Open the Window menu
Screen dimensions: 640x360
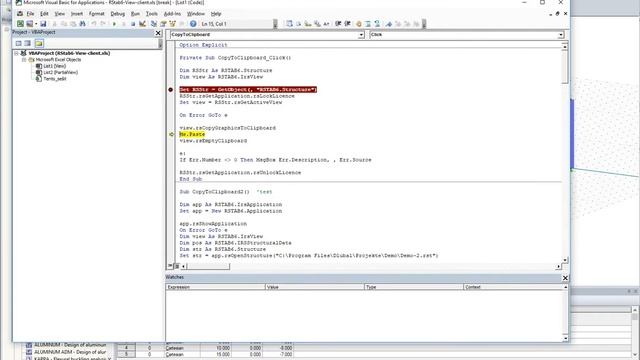196,14
